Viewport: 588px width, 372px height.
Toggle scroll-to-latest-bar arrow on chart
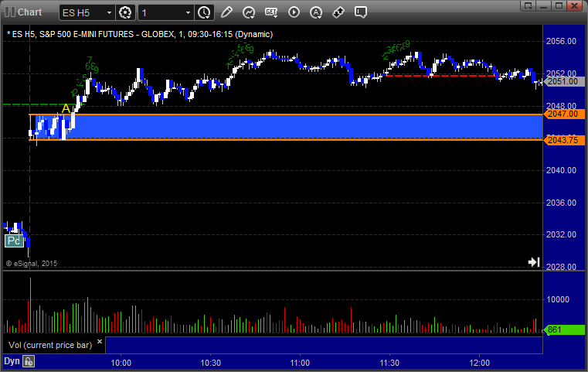tap(533, 262)
